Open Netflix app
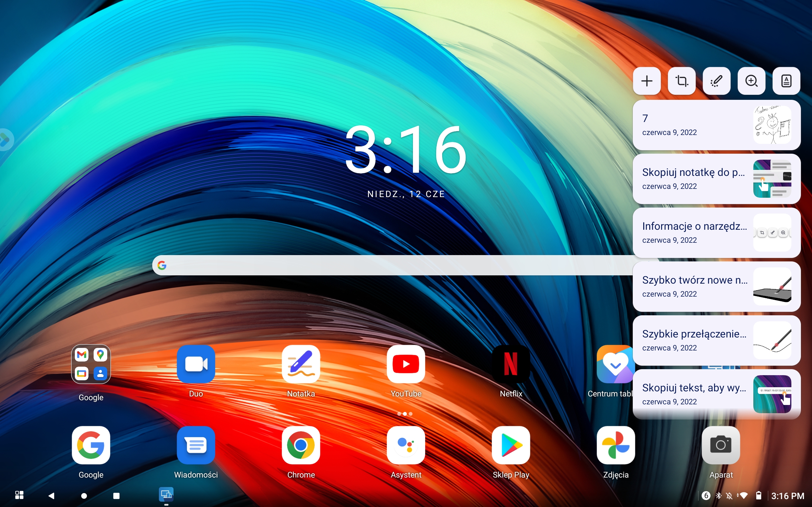The width and height of the screenshot is (812, 507). [511, 364]
